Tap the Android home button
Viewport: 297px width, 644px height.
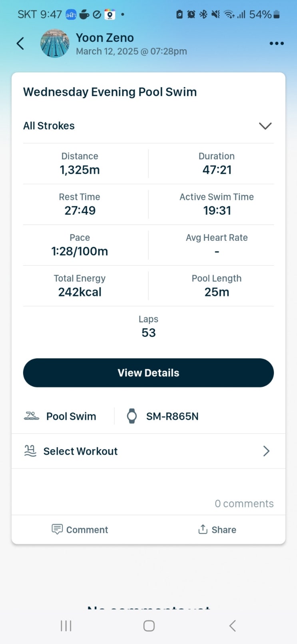(149, 626)
